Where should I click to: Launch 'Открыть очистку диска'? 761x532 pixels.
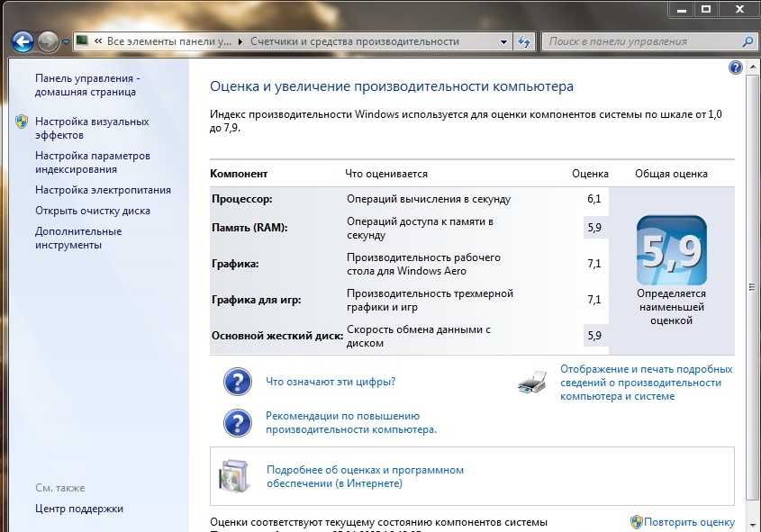pyautogui.click(x=92, y=211)
